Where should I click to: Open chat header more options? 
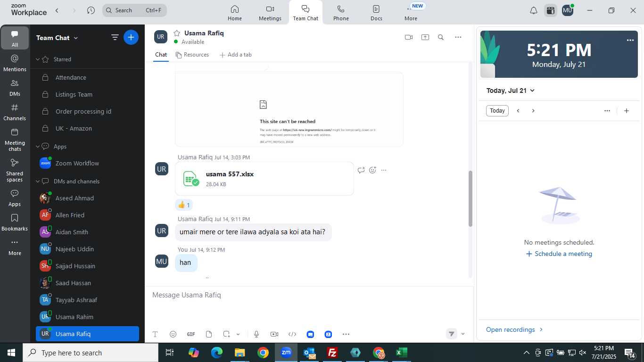pos(458,37)
